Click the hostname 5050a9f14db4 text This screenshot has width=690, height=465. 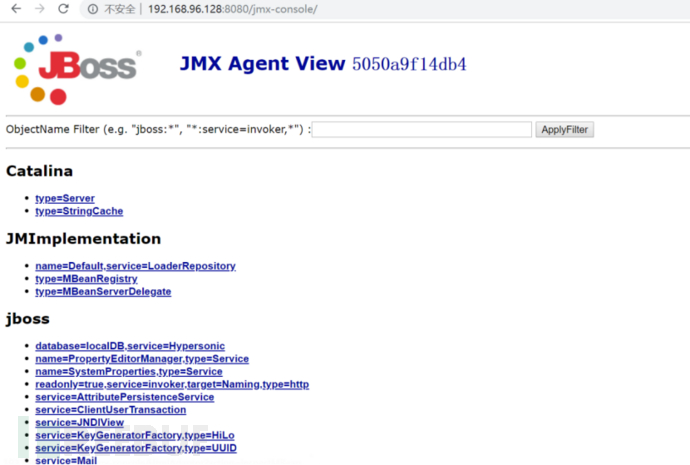[409, 64]
